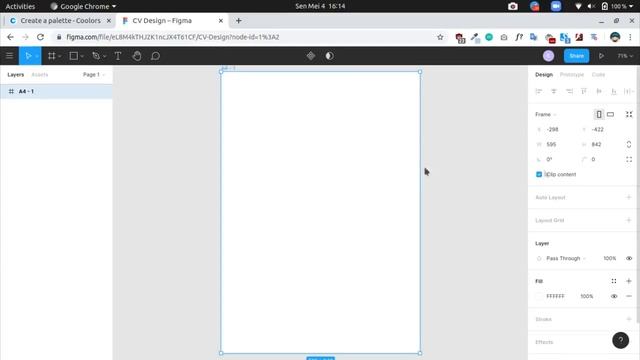Click the Align vertical centers icon
The width and height of the screenshot is (640, 360).
(599, 91)
